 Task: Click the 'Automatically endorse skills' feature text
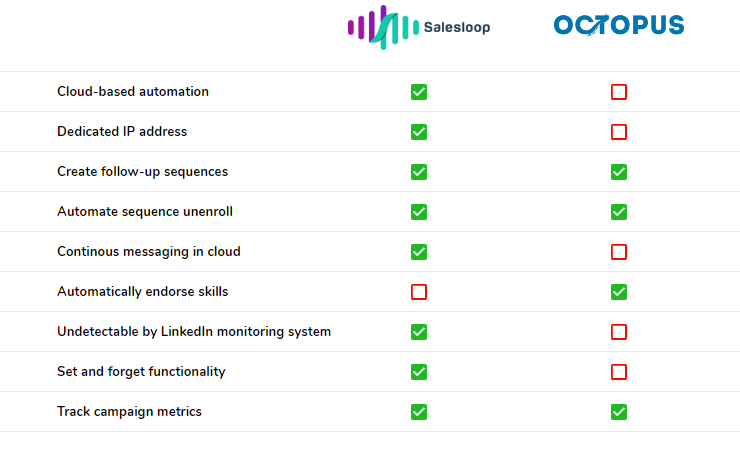pos(143,292)
